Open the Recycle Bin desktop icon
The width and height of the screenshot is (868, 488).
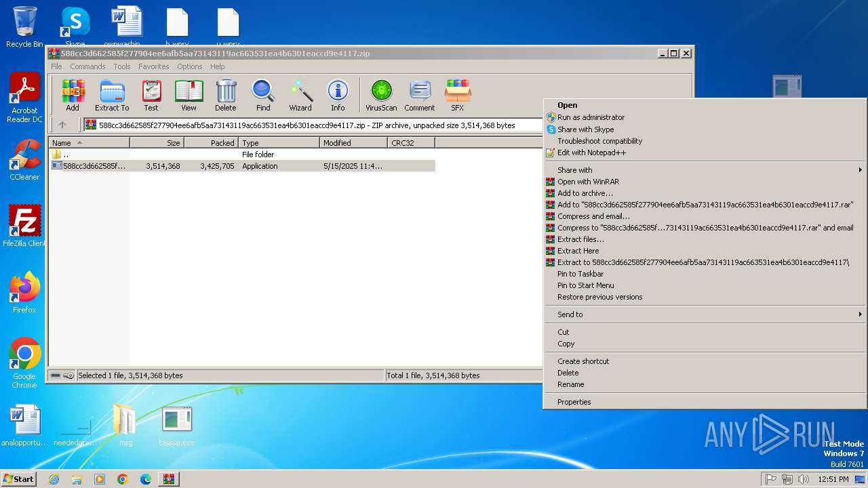(24, 27)
